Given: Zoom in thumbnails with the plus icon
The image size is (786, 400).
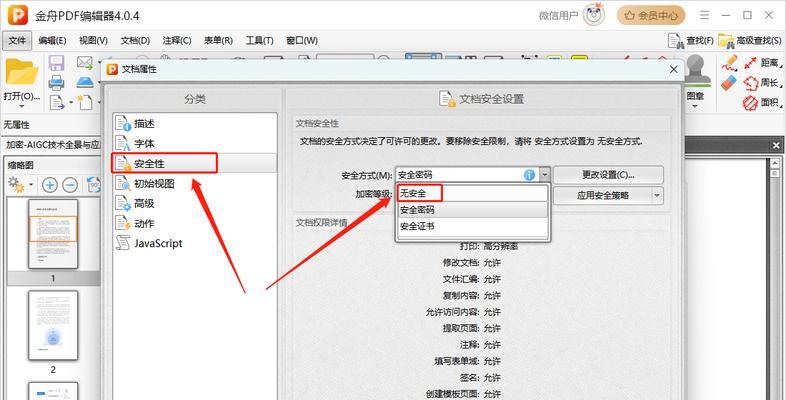Looking at the screenshot, I should 50,185.
